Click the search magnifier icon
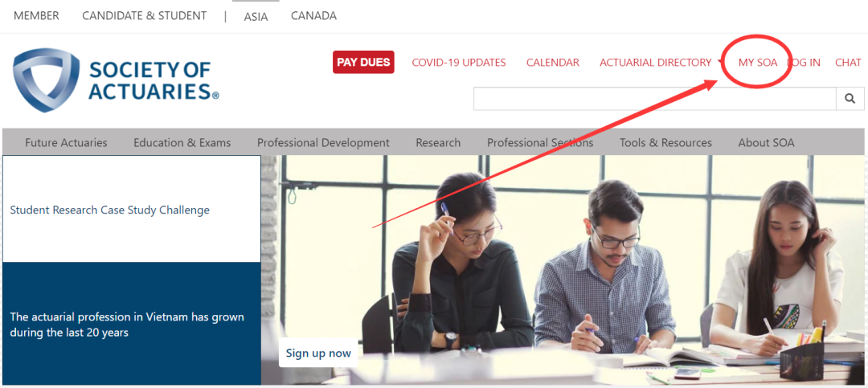 (x=850, y=99)
